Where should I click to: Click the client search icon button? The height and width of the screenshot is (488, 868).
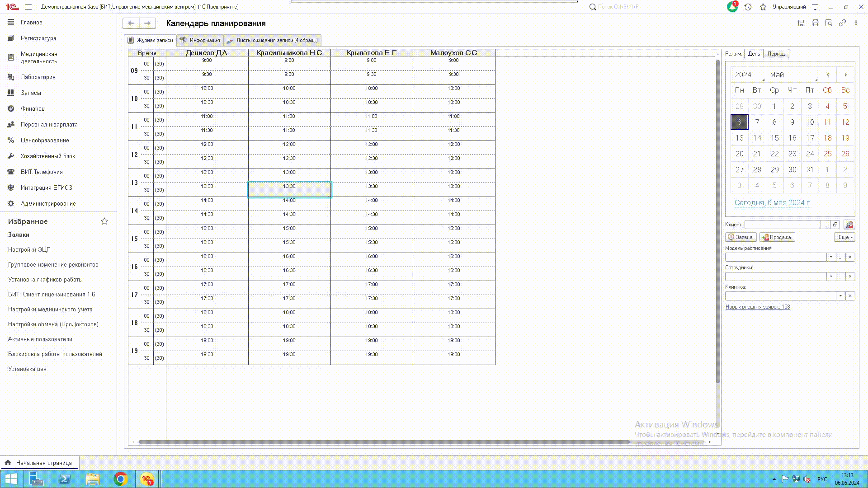coord(849,225)
